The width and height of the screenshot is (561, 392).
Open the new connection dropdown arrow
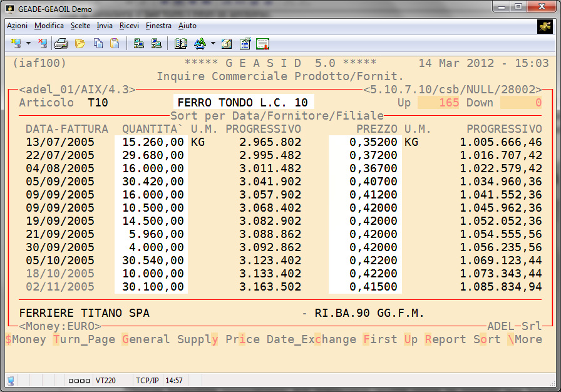(x=28, y=44)
